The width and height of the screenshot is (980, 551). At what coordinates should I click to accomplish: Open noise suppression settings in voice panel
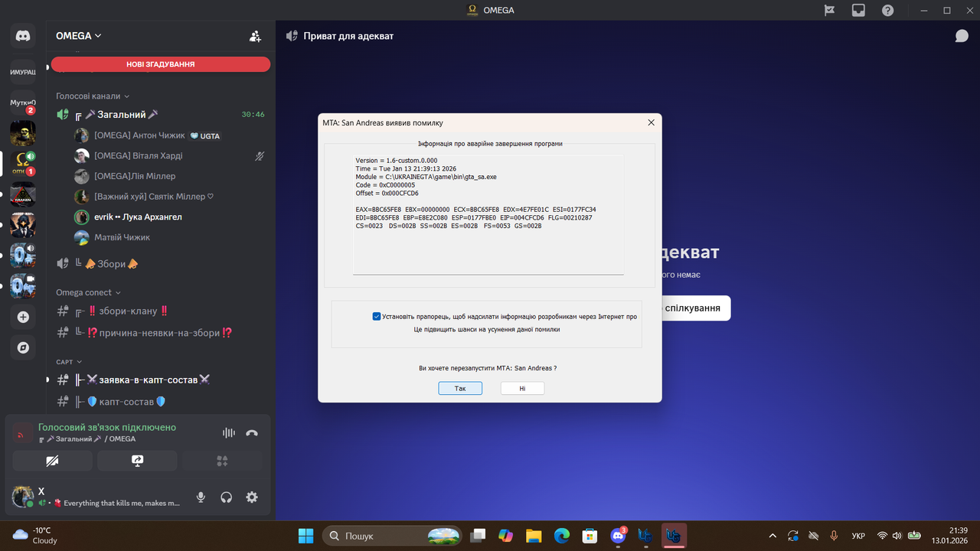click(x=228, y=433)
